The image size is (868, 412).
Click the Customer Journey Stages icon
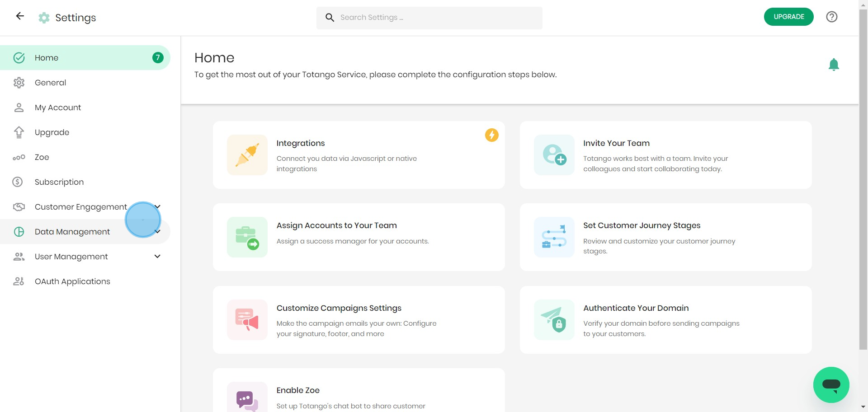(554, 237)
